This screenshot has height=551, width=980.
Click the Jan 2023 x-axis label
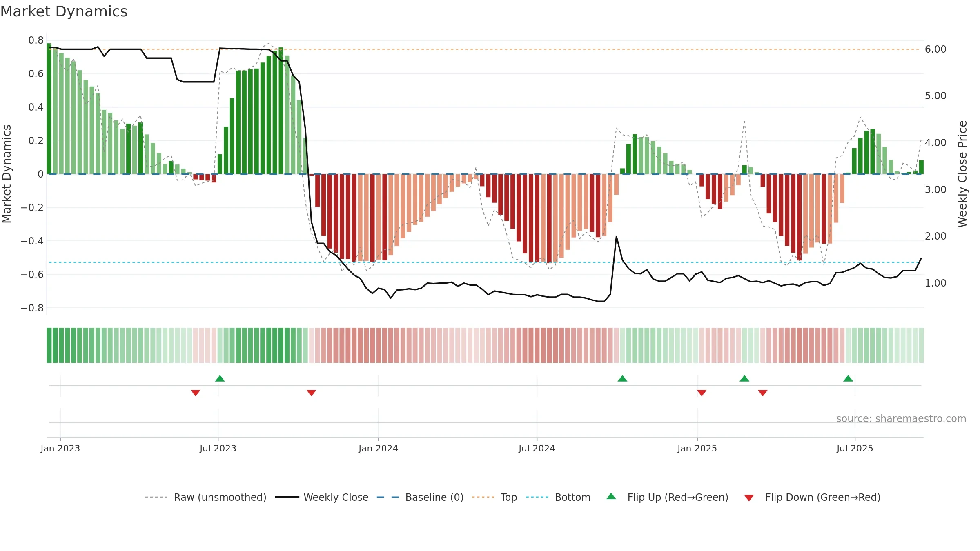tap(60, 448)
